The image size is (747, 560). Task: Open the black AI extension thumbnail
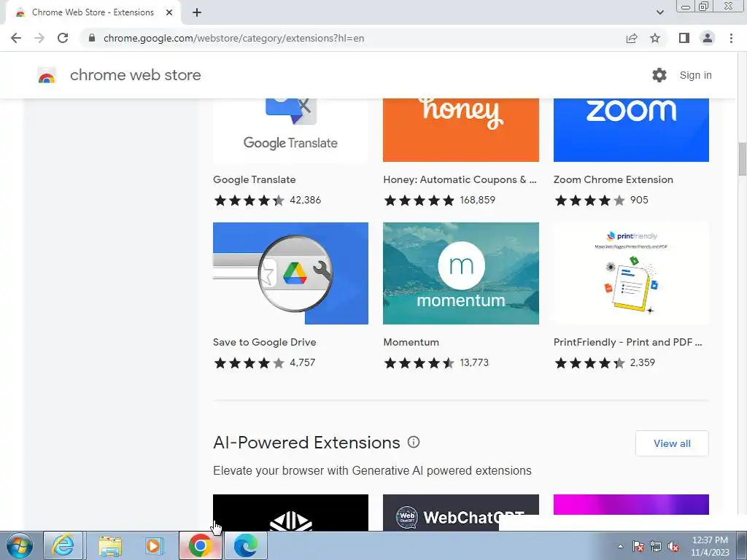click(x=290, y=513)
